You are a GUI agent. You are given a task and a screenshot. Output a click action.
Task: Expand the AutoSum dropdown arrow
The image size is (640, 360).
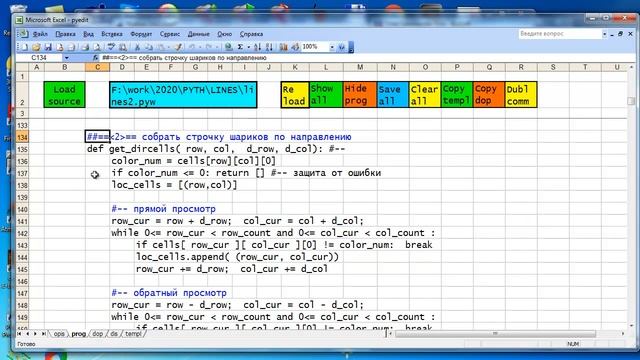[249, 47]
